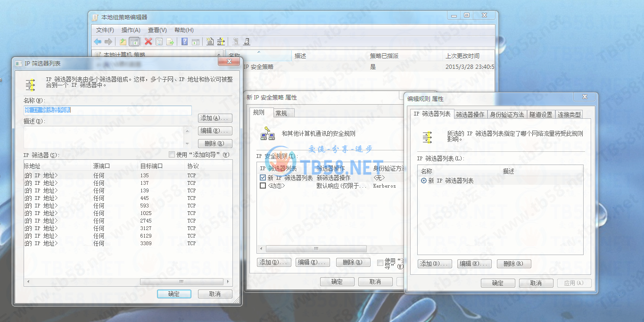Viewport: 644px width, 322px height.
Task: Switch to the 筛选器操作 tab
Action: [470, 115]
